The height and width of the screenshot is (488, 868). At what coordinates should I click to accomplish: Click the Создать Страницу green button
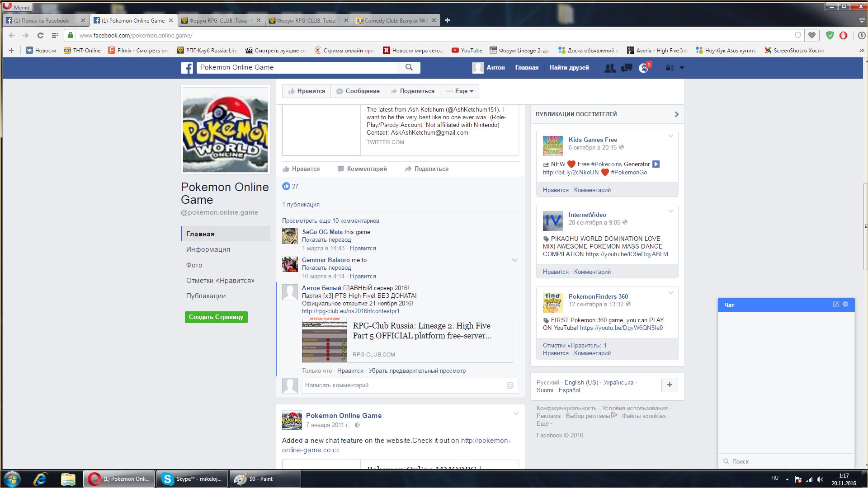pyautogui.click(x=216, y=317)
